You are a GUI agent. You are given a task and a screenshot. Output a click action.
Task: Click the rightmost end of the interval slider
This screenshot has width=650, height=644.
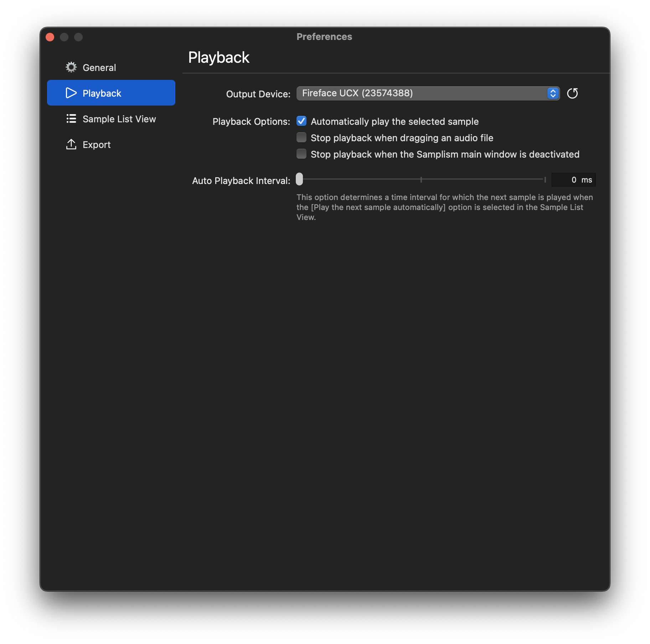[545, 179]
